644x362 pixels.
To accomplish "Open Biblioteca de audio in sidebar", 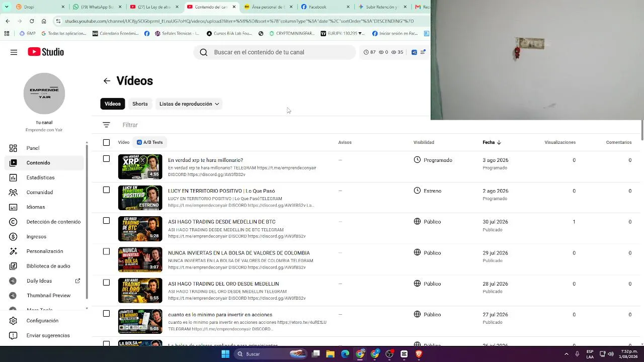I will point(44,266).
